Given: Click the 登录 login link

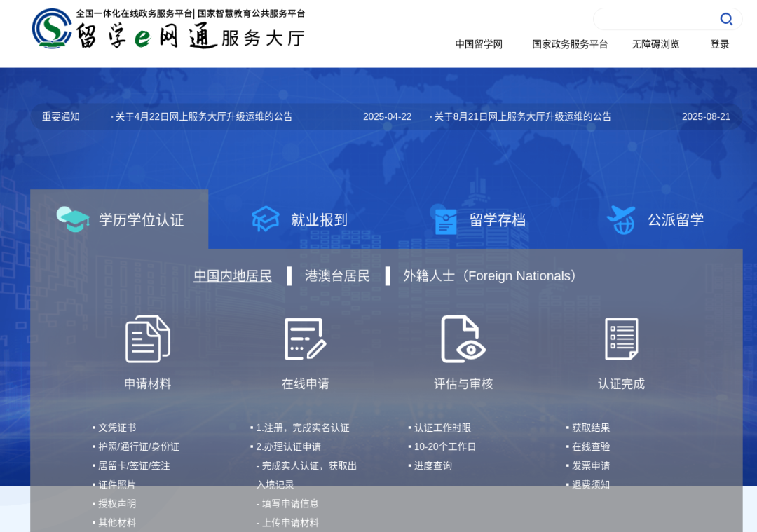Looking at the screenshot, I should 720,44.
